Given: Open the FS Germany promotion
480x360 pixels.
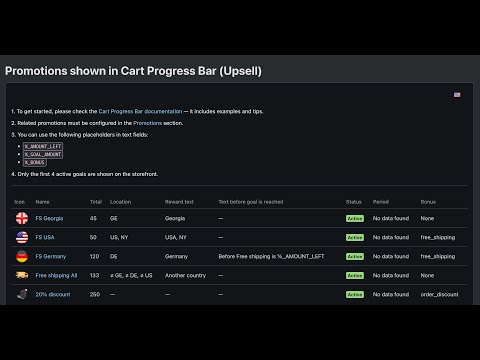Looking at the screenshot, I should (51, 256).
